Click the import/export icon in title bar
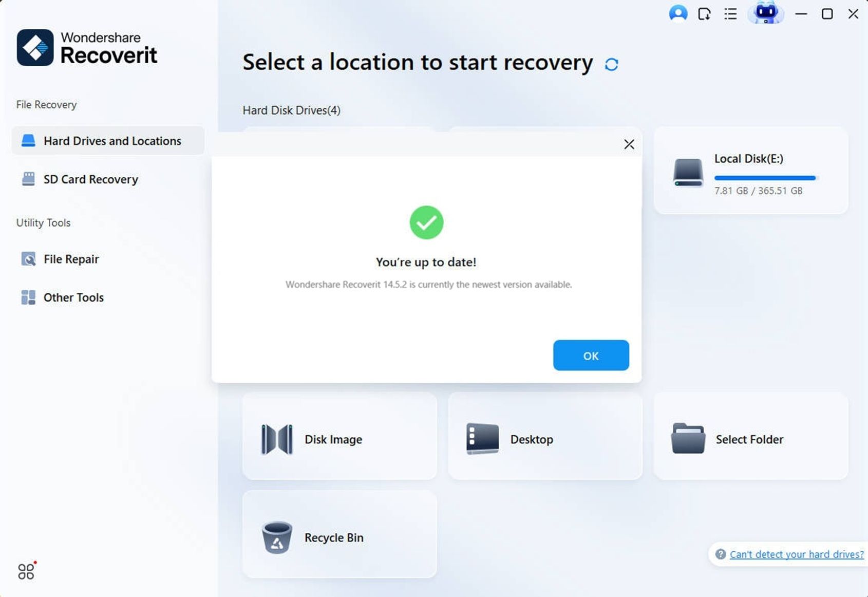Screen dimensions: 868x597 pyautogui.click(x=704, y=14)
